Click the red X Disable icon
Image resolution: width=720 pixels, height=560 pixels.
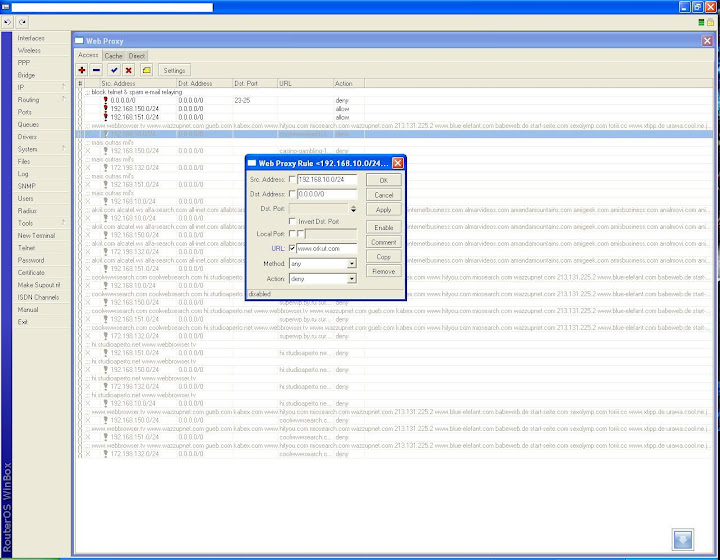point(129,70)
